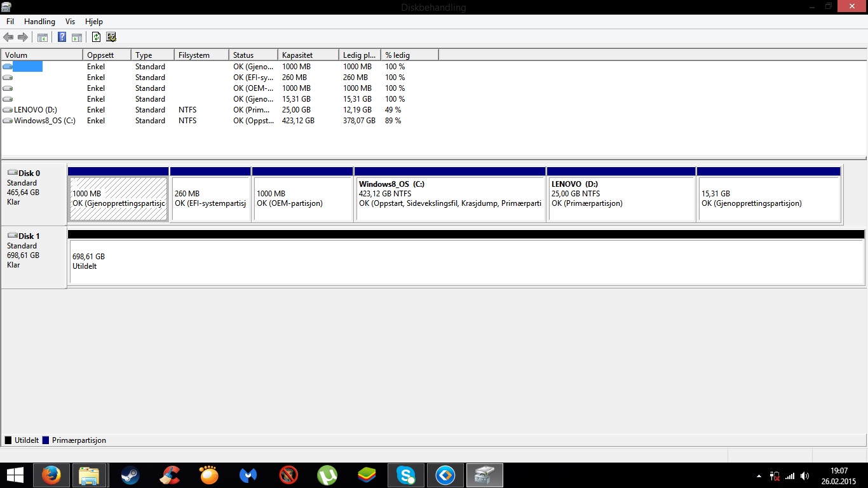Click the volume speaker icon in the tray
Viewport: 868px width, 488px height.
coord(805,475)
